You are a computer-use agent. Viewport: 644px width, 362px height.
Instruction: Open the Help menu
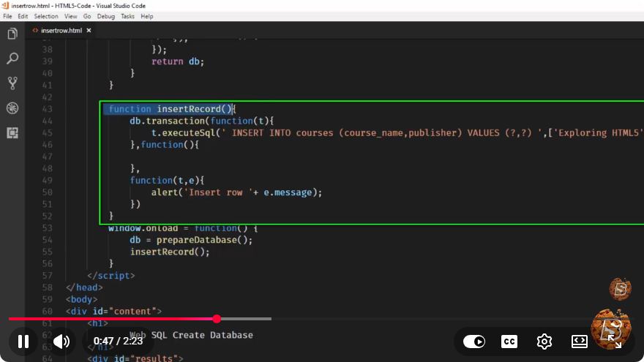click(x=146, y=16)
